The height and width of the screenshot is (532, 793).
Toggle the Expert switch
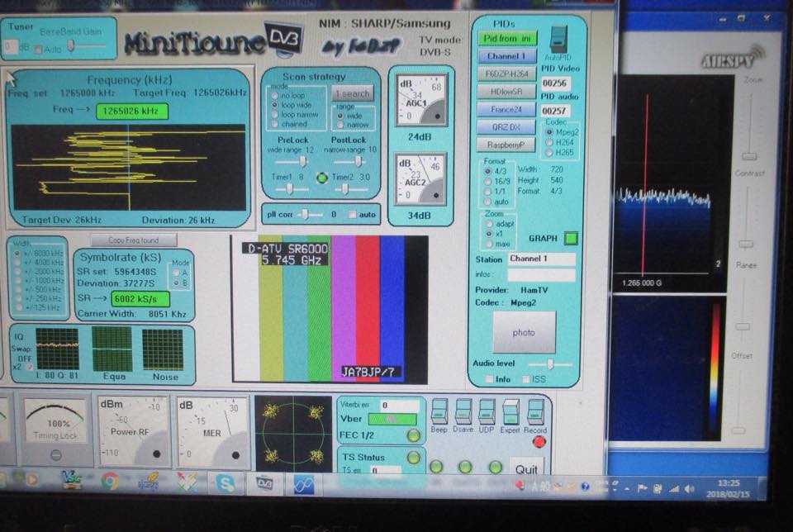coord(510,411)
